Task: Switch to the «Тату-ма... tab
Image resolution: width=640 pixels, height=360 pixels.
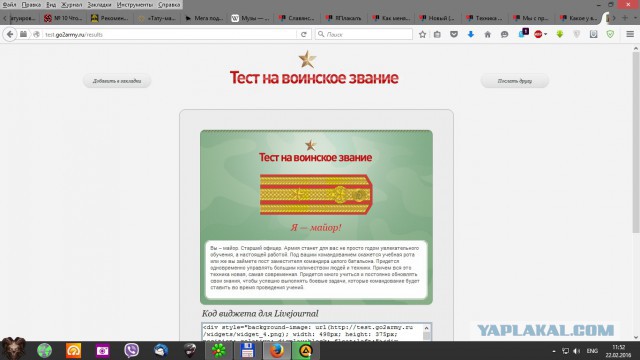Action: click(157, 18)
